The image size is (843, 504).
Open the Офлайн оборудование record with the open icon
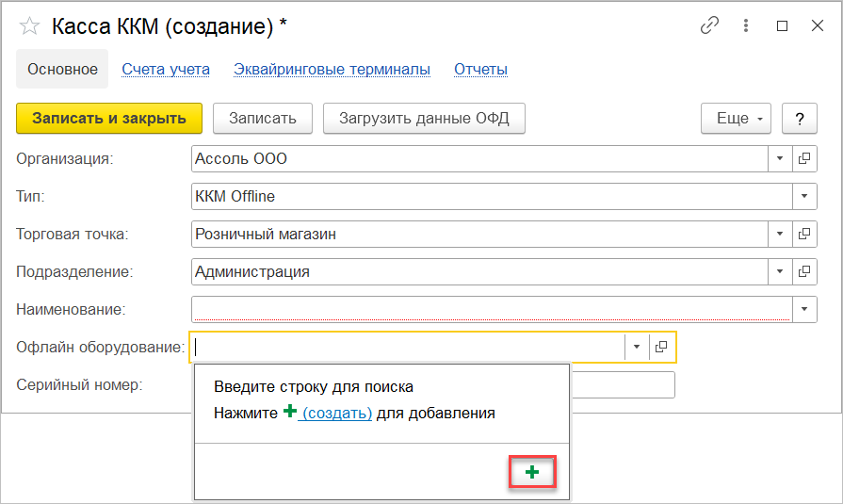pos(661,347)
